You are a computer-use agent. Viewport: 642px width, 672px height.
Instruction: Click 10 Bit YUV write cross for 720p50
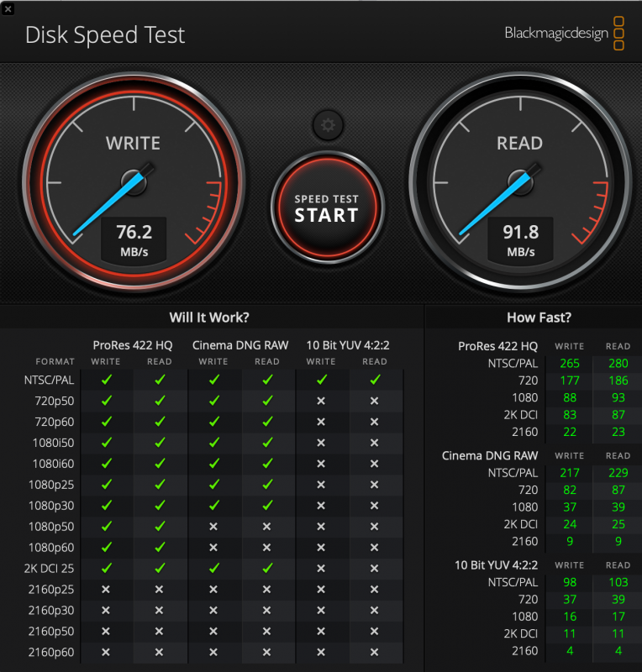[321, 401]
